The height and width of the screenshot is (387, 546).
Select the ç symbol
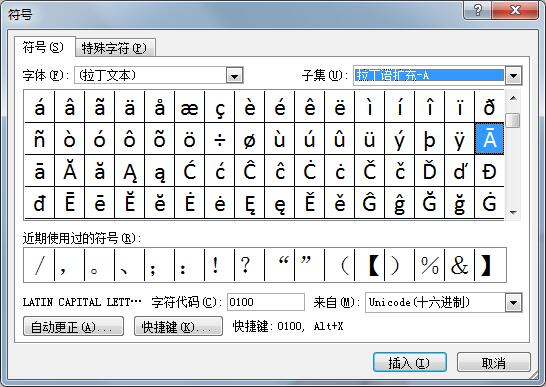point(220,107)
